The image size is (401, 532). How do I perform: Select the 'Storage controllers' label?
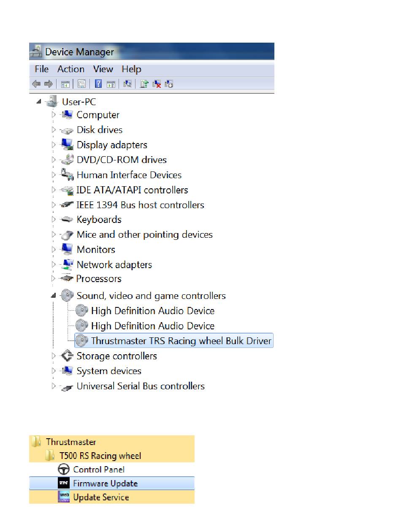(x=117, y=356)
